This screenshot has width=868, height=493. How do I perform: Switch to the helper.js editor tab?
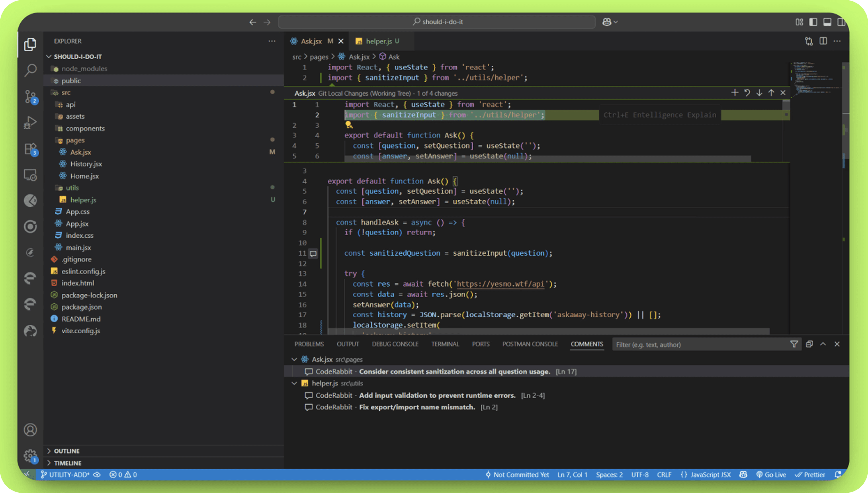(x=378, y=41)
